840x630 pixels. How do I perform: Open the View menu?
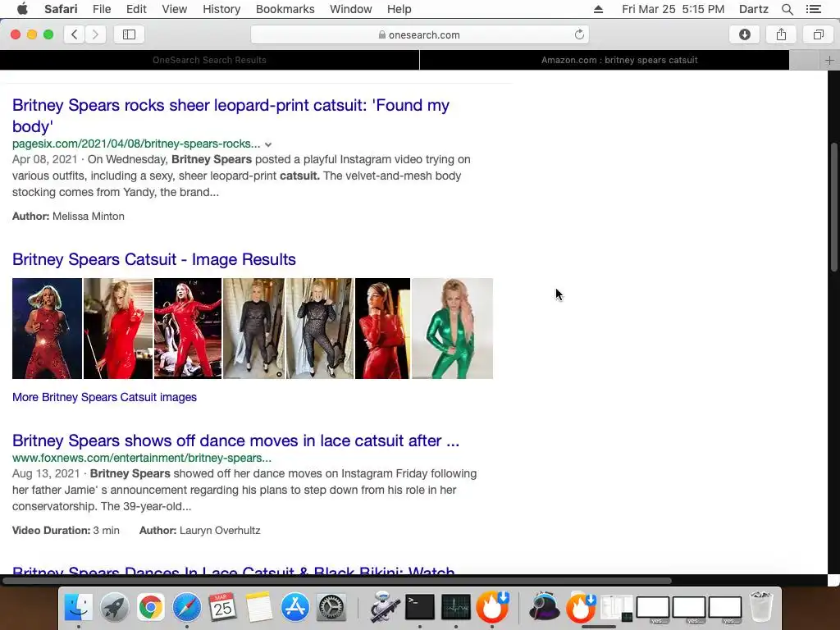pos(174,9)
